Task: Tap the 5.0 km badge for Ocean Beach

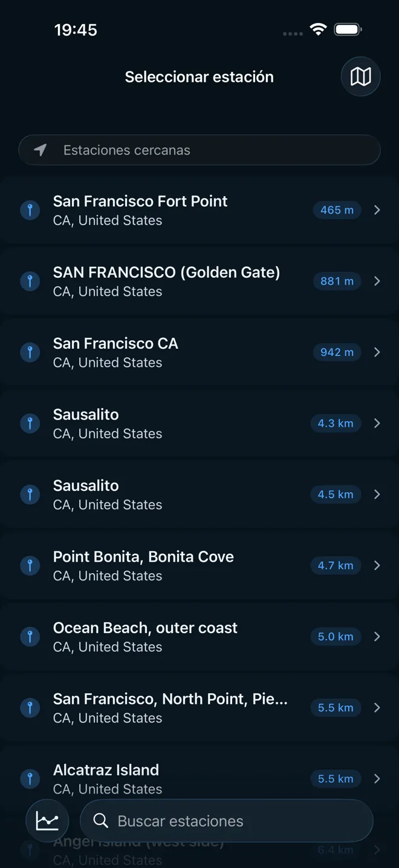Action: [x=336, y=636]
